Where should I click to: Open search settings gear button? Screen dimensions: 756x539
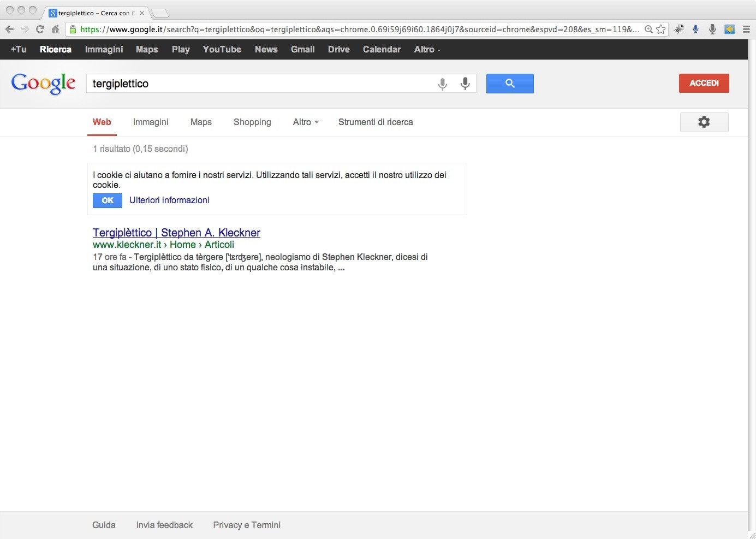704,122
